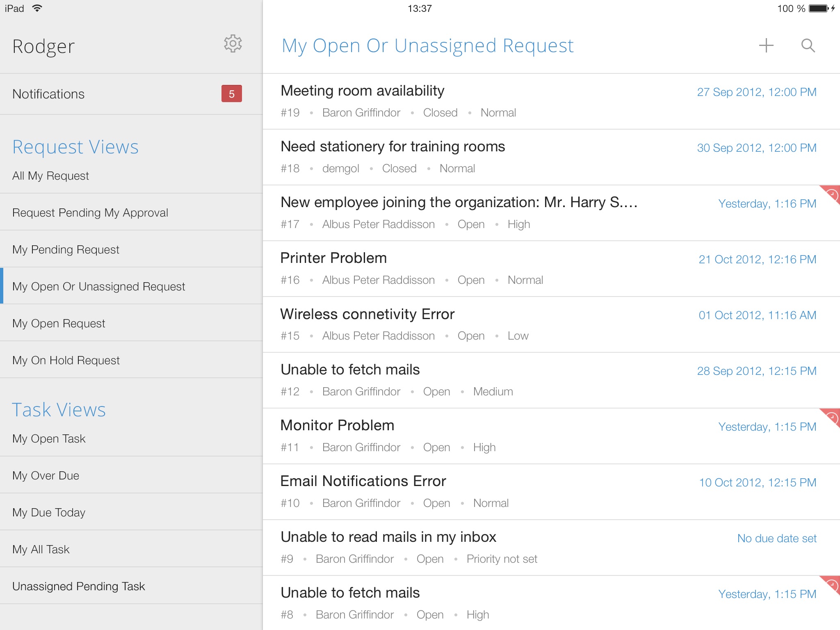
Task: Switch to My Open Request view
Action: 131,323
